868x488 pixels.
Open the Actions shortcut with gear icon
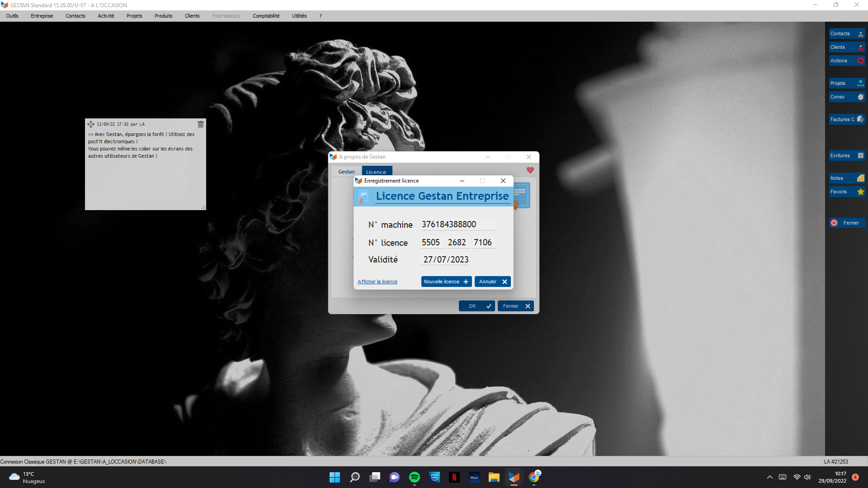(x=847, y=61)
